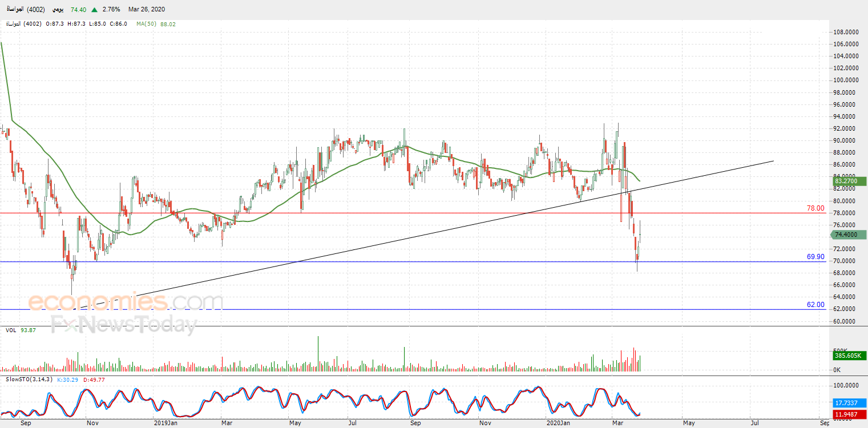Screen dimensions: 868x428
Task: Click the C:86.0 close value
Action: (119, 24)
